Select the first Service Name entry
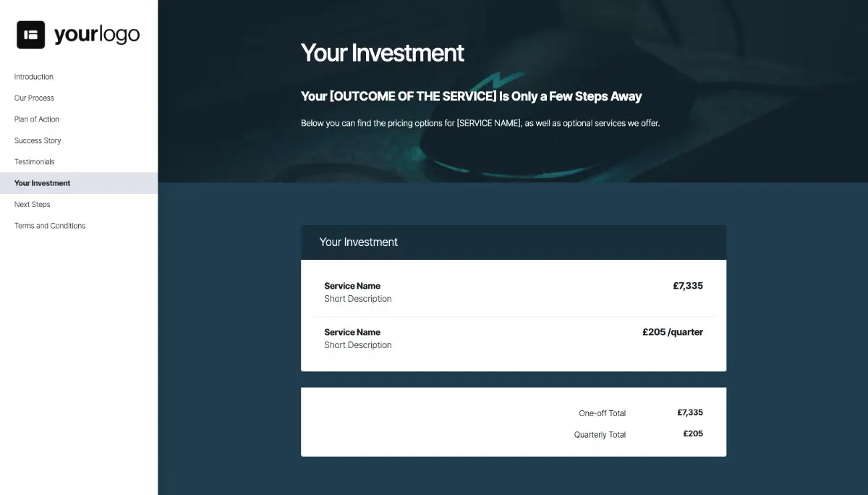Viewport: 868px width, 495px height. point(352,285)
